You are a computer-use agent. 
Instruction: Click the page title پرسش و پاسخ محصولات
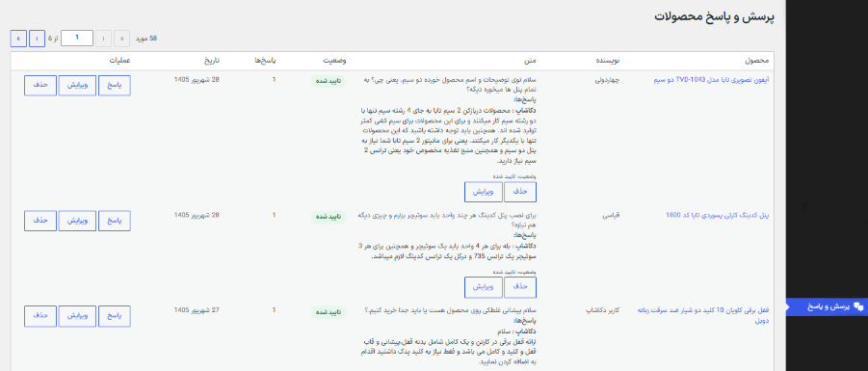pos(714,16)
